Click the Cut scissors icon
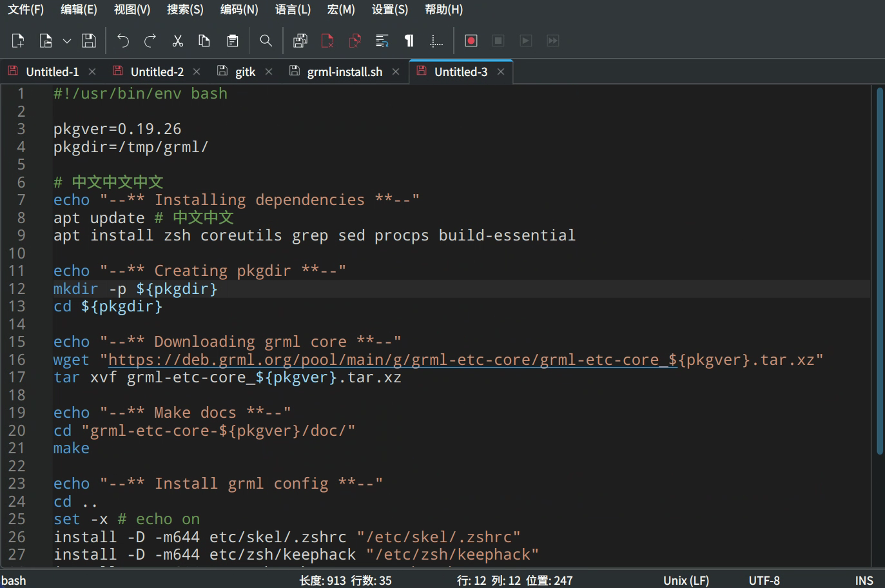This screenshot has width=885, height=588. point(177,41)
